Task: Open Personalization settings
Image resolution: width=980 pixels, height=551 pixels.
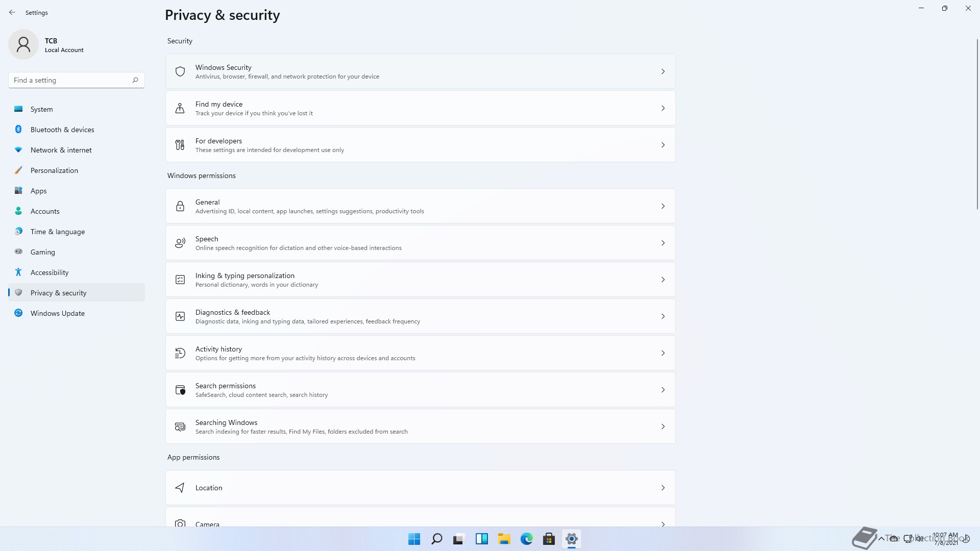Action: (77, 170)
